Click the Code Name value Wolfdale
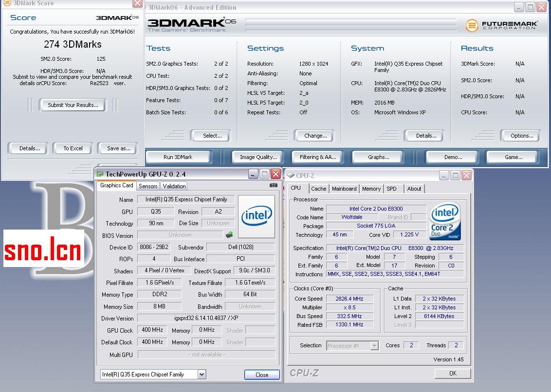This screenshot has width=551, height=392. (x=352, y=217)
